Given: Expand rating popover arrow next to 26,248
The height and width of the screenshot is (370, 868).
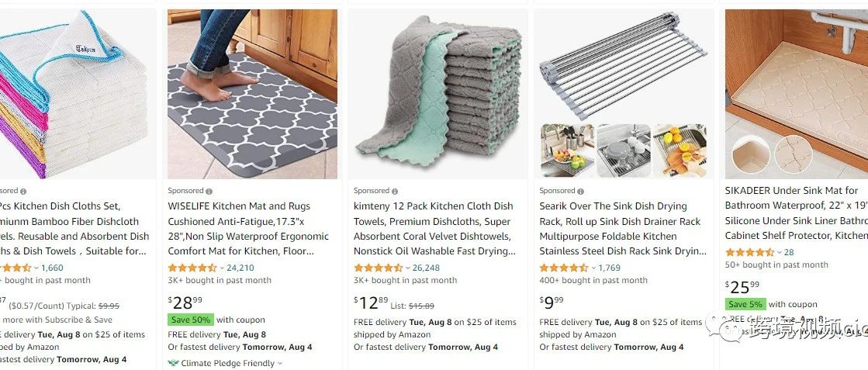Looking at the screenshot, I should [x=406, y=268].
